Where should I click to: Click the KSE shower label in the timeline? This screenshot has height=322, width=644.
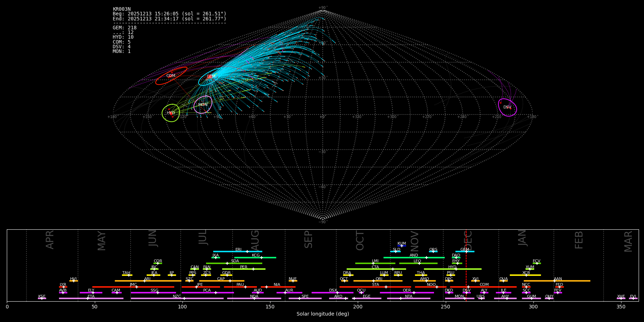42,296
